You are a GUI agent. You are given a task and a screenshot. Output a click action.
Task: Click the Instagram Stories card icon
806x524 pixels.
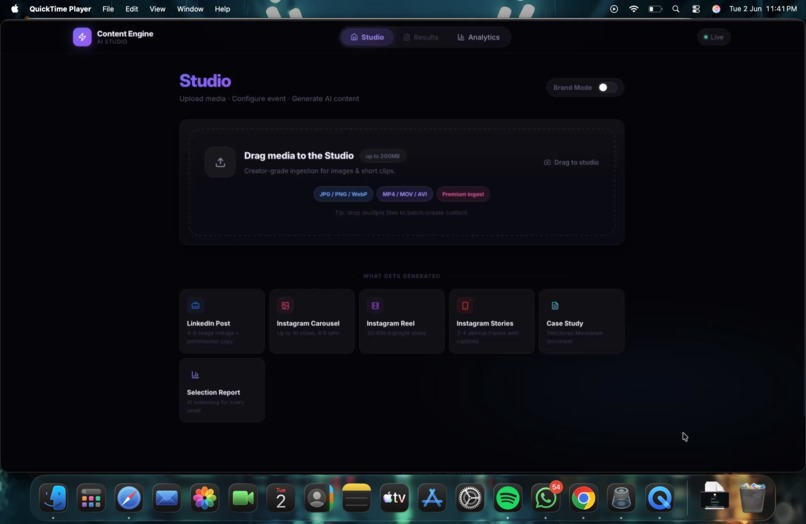465,305
